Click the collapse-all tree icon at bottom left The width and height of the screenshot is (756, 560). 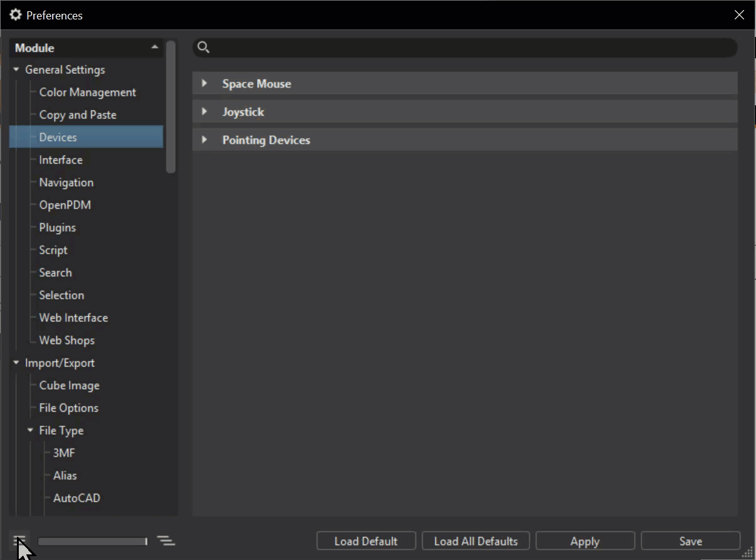pyautogui.click(x=20, y=541)
